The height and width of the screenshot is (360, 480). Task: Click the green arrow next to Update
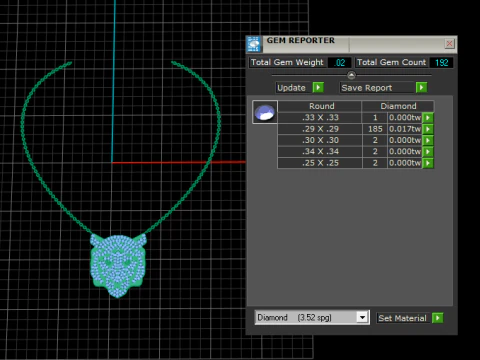[x=318, y=88]
